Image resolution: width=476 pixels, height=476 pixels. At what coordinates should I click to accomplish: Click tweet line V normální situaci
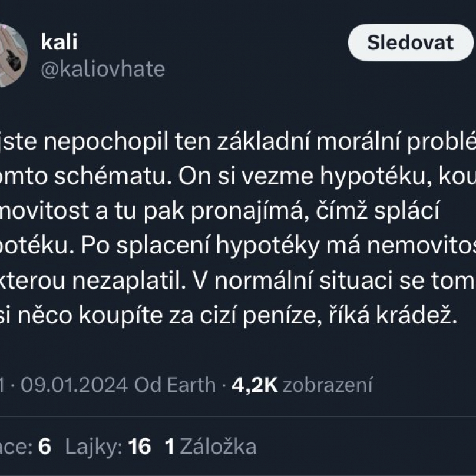tap(238, 281)
